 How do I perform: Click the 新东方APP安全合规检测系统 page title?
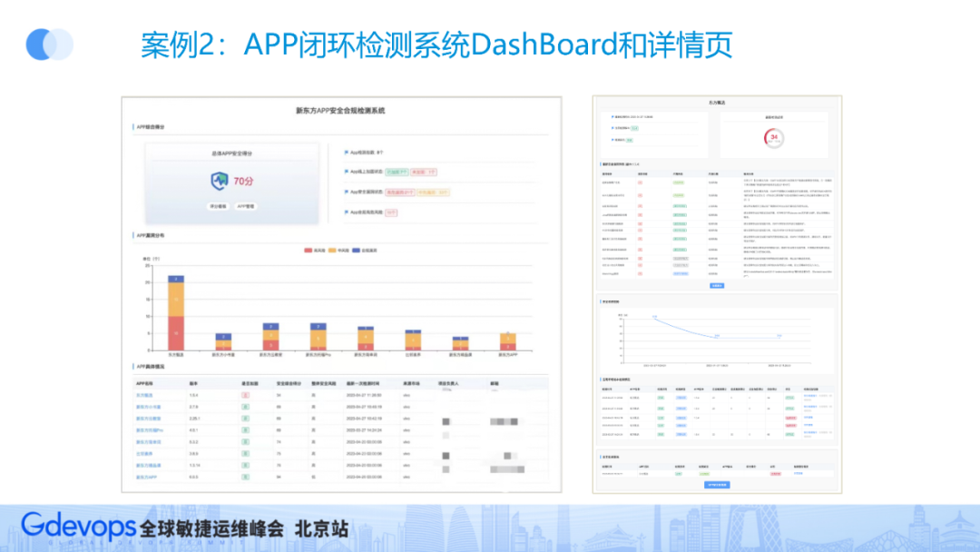(x=340, y=111)
